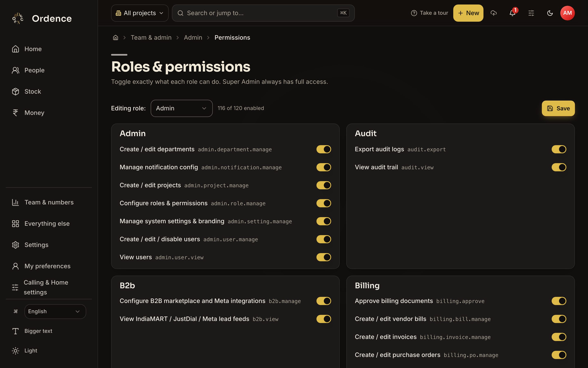The width and height of the screenshot is (588, 368).
Task: Click Admin breadcrumb link
Action: tap(193, 37)
